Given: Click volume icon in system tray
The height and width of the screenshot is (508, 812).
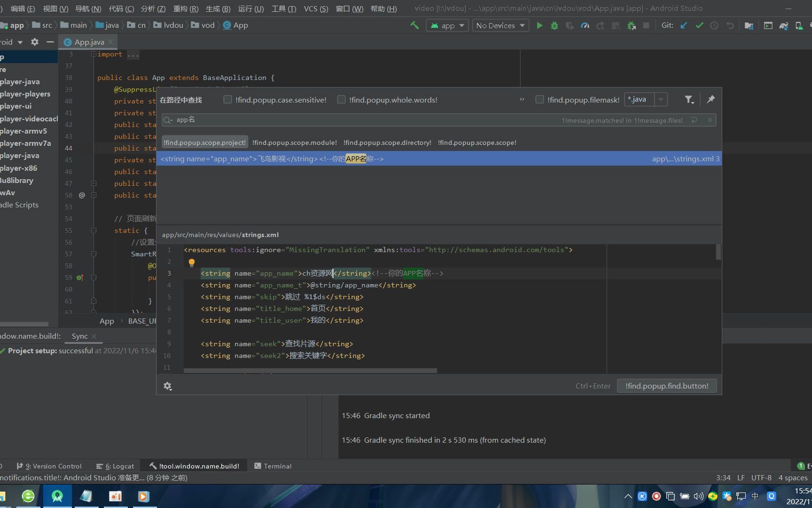Looking at the screenshot, I should [x=699, y=496].
